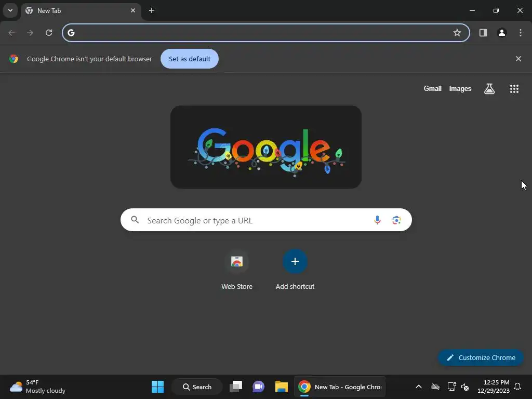Open the Chrome profile menu
532x399 pixels.
[x=502, y=33]
